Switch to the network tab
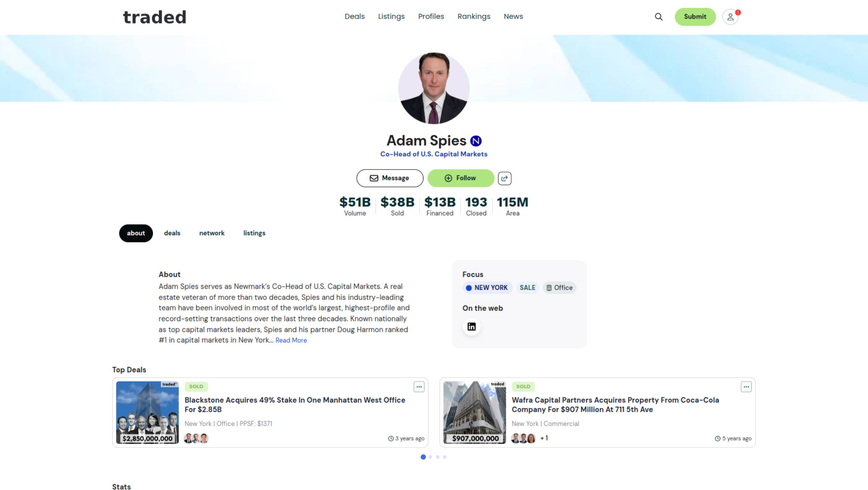 pyautogui.click(x=212, y=233)
